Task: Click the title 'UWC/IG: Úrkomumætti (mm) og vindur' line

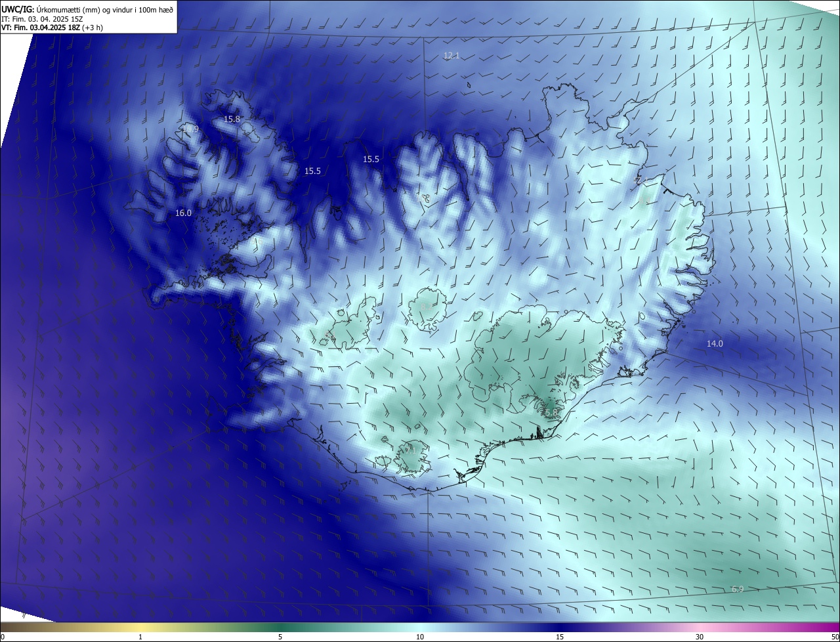Action: click(x=87, y=9)
